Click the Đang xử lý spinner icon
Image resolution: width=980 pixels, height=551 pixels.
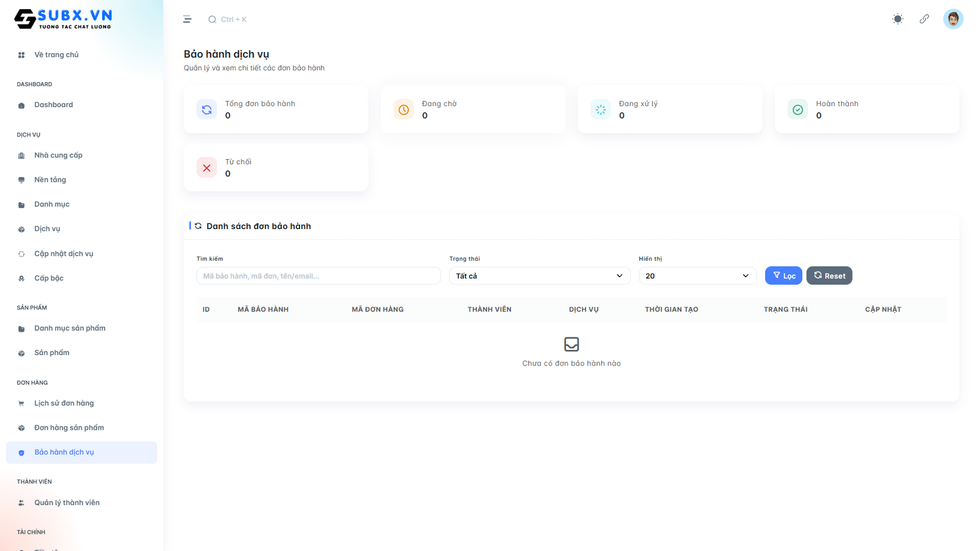pyautogui.click(x=601, y=110)
